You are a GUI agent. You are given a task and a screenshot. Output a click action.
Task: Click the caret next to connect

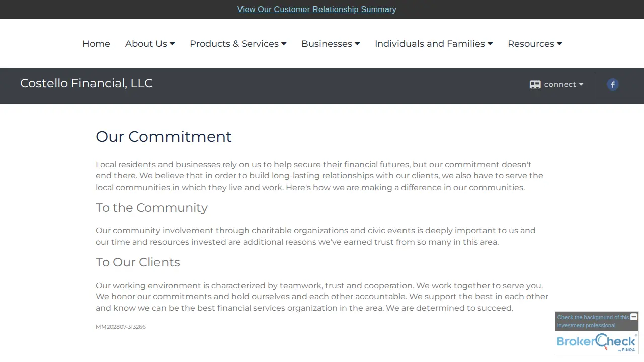(581, 84)
